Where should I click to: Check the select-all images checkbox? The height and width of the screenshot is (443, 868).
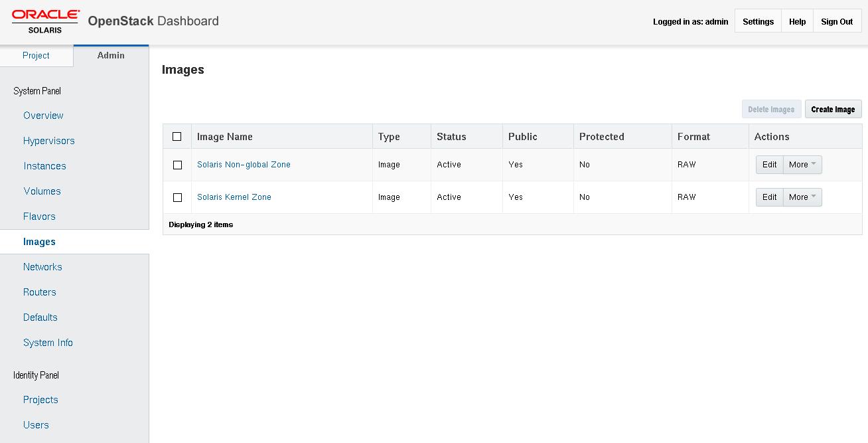click(x=177, y=137)
